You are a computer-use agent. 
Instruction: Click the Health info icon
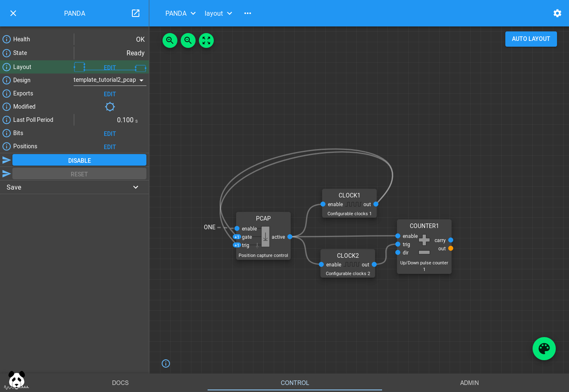[x=7, y=39]
